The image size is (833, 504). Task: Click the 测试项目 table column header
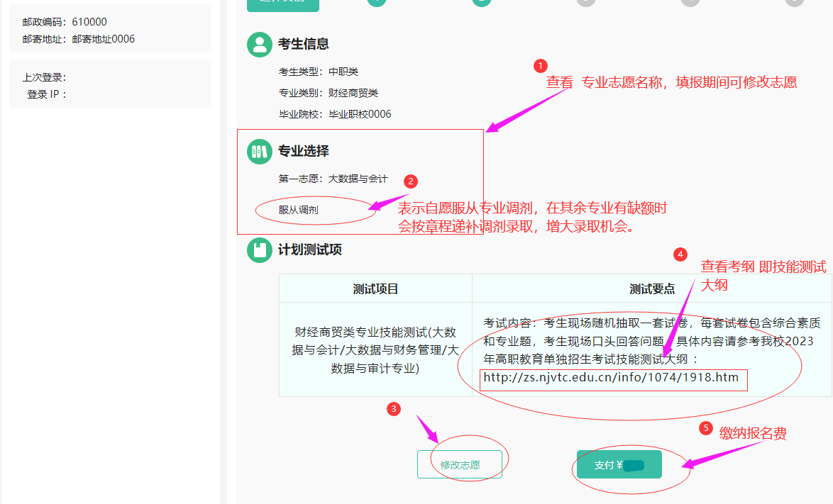(375, 289)
